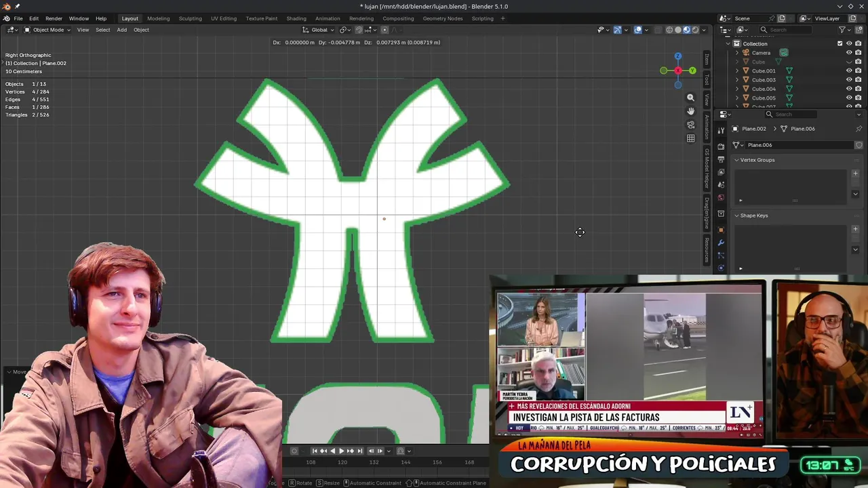Viewport: 868px width, 488px height.
Task: Open the Scene properties tab icon
Action: point(721,184)
